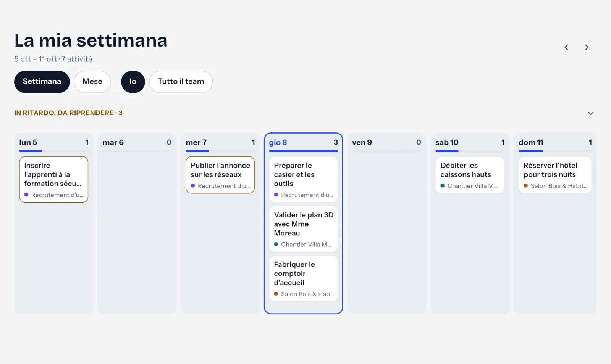Click 'Recrutement d'u...' label under Publier l'annonce
The width and height of the screenshot is (611, 364).
click(224, 186)
